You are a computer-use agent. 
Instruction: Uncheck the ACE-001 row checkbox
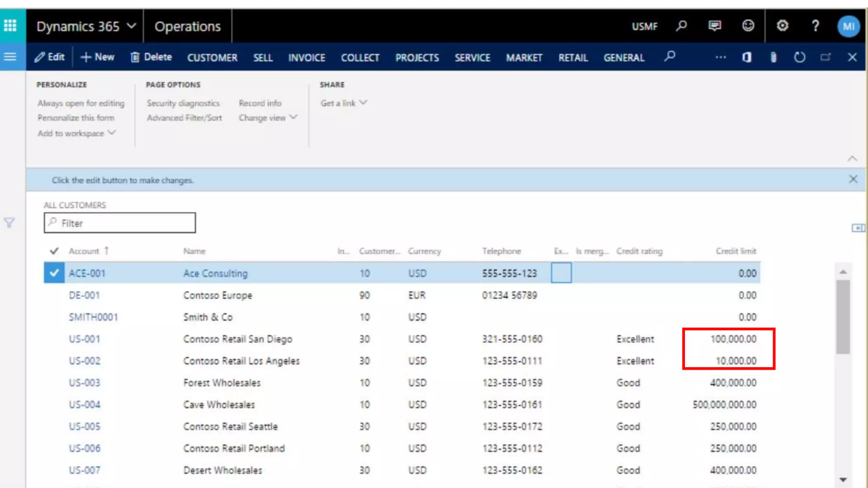(54, 273)
